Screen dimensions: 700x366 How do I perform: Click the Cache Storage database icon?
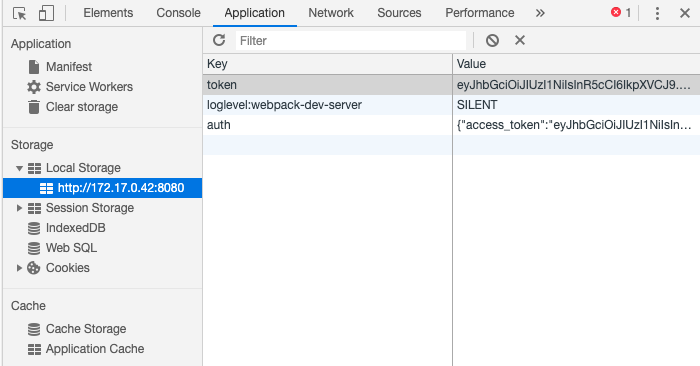coord(34,329)
